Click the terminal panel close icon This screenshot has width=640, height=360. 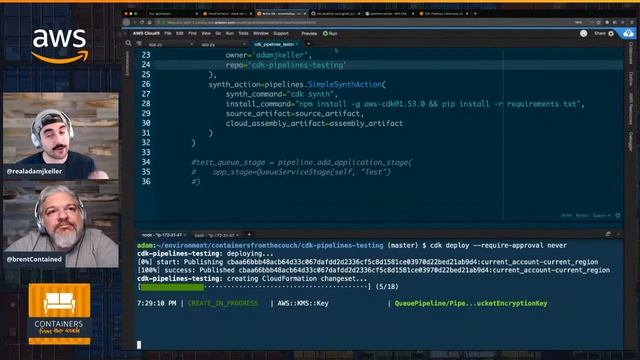618,234
